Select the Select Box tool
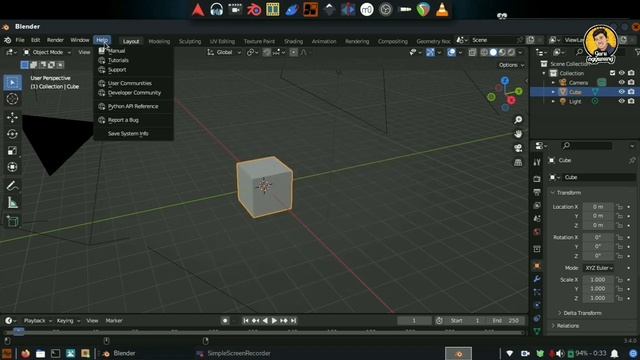The image size is (640, 360). (x=12, y=83)
